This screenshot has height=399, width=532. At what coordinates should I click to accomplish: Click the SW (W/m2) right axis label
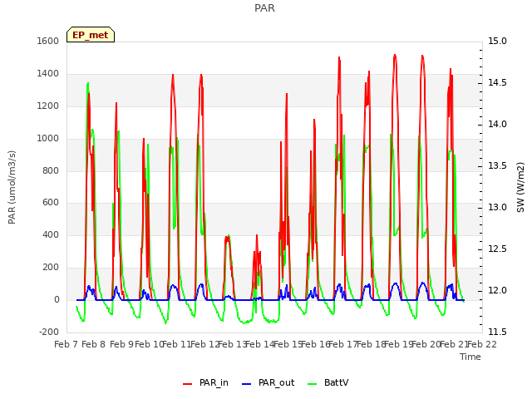pos(520,187)
